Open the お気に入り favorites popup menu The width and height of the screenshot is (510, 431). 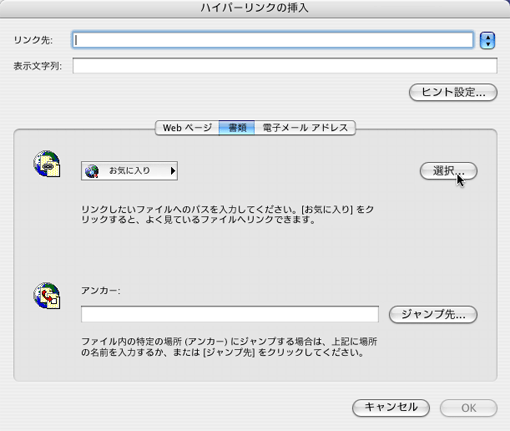(129, 171)
